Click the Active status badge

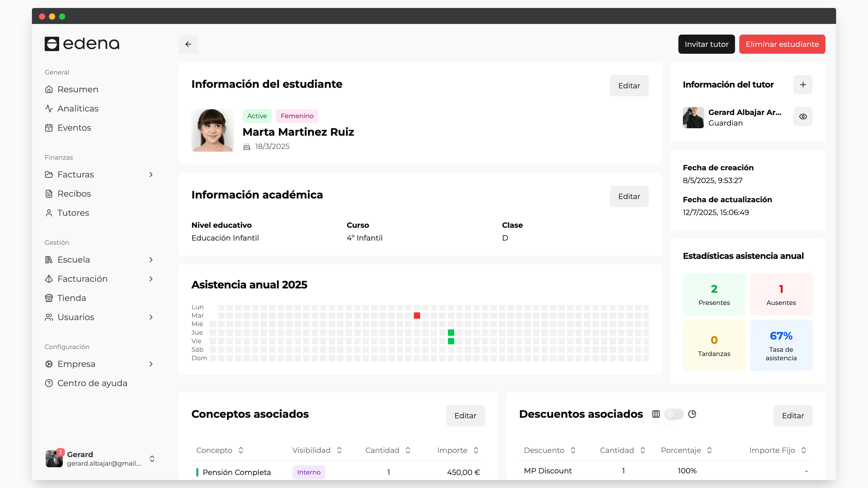click(x=257, y=116)
